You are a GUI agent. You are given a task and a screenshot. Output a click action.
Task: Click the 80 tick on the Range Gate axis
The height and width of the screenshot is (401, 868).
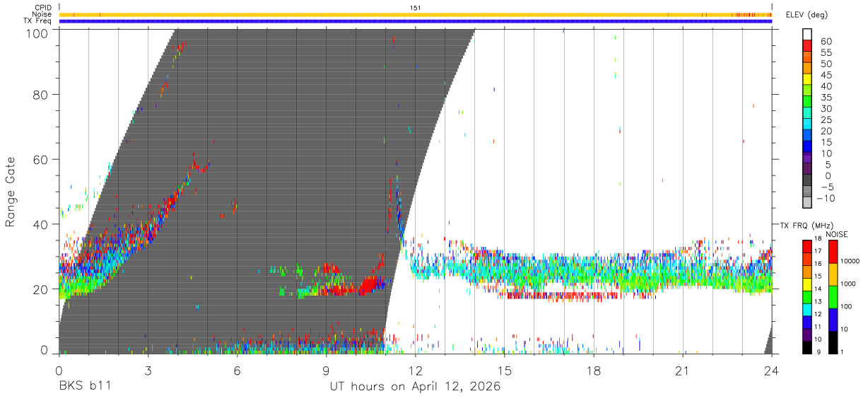(42, 95)
